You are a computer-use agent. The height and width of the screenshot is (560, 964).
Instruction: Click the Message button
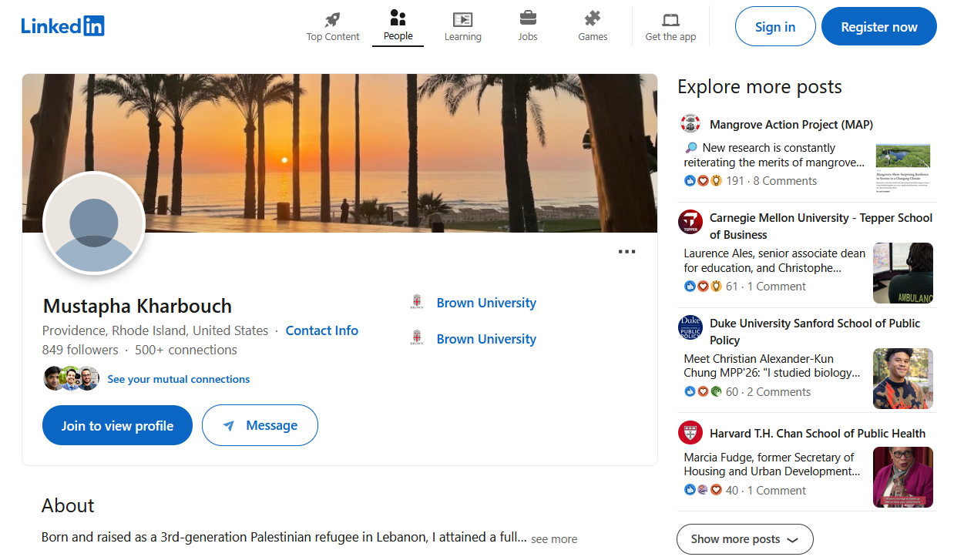click(260, 425)
